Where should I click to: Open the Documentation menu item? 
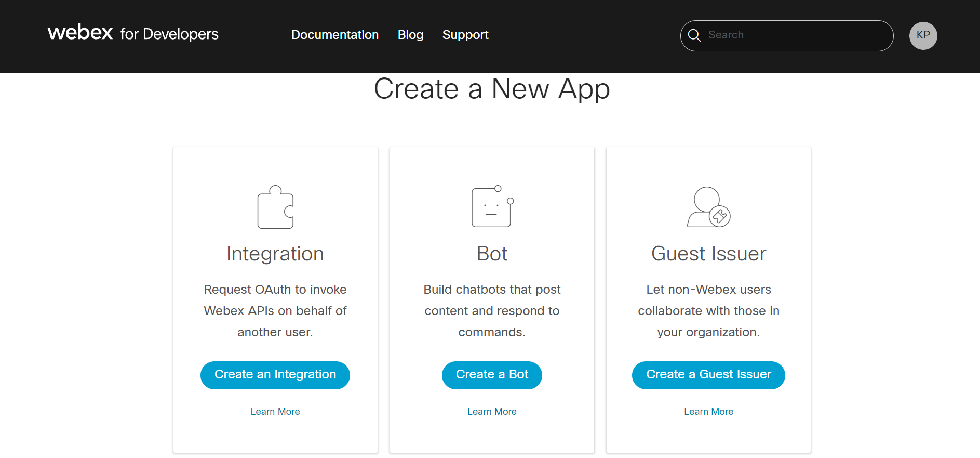tap(335, 35)
